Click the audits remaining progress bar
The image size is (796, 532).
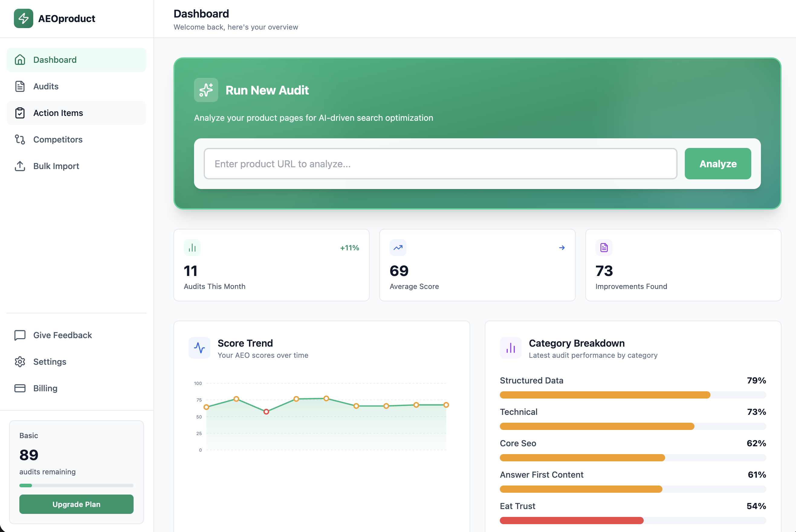76,485
